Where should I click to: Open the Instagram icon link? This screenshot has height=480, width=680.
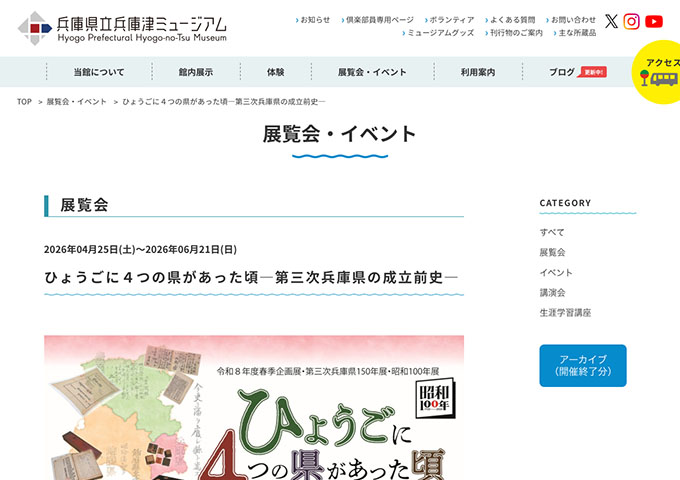[x=631, y=21]
